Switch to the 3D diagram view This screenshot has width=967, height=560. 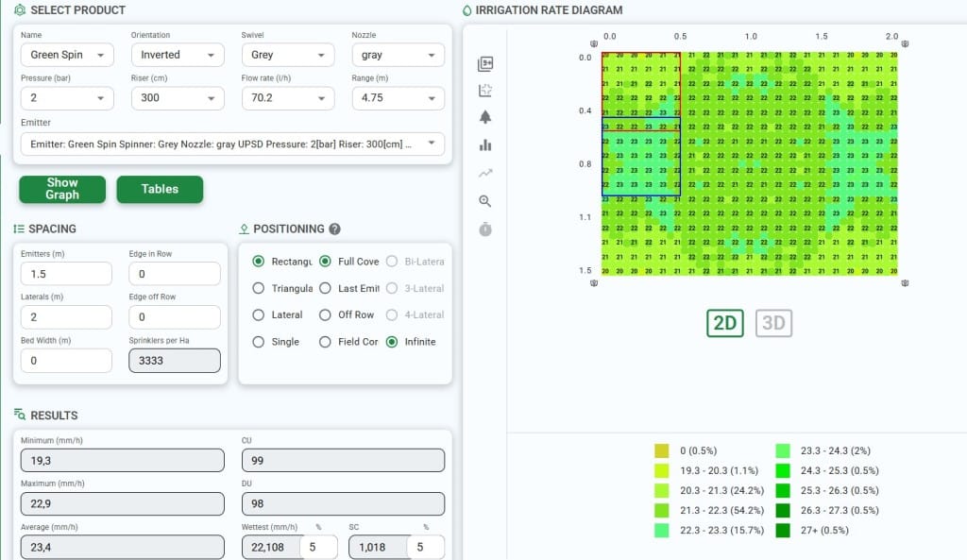[x=773, y=323]
